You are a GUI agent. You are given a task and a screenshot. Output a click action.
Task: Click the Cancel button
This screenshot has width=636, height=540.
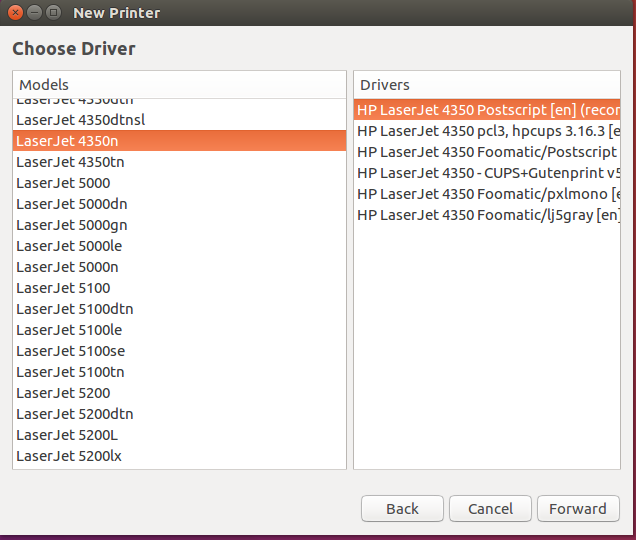coord(490,508)
